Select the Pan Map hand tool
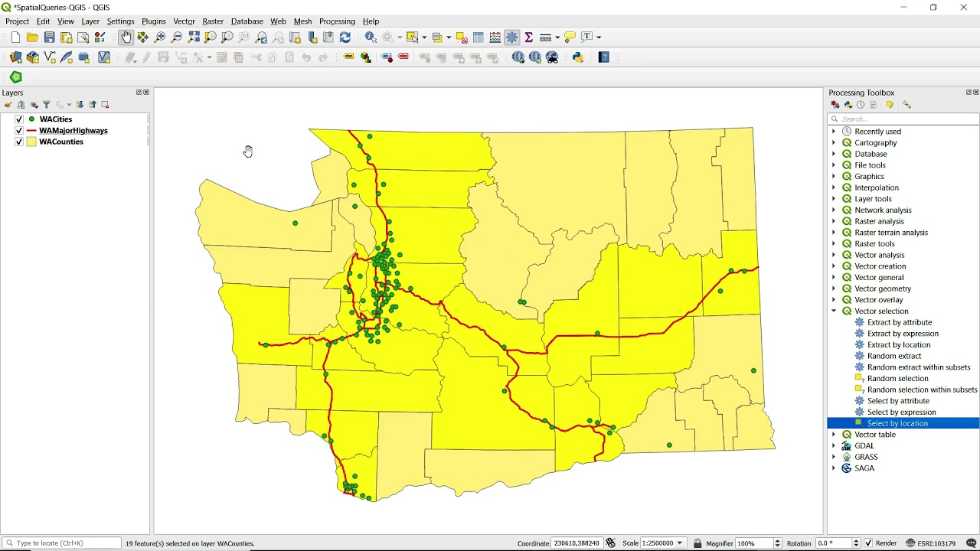Viewport: 980px width, 551px height. click(126, 37)
